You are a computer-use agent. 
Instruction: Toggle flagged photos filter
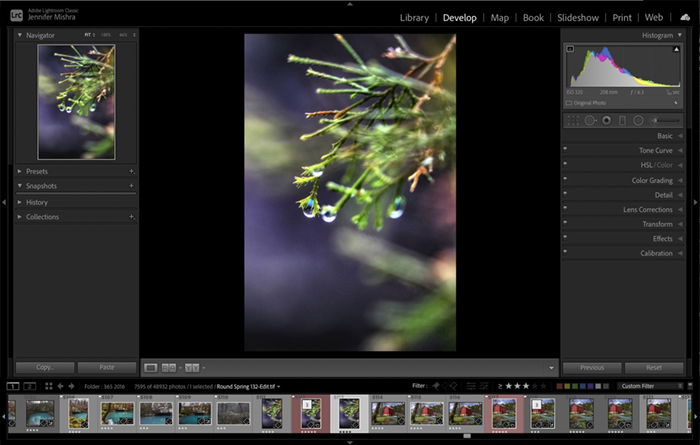436,386
